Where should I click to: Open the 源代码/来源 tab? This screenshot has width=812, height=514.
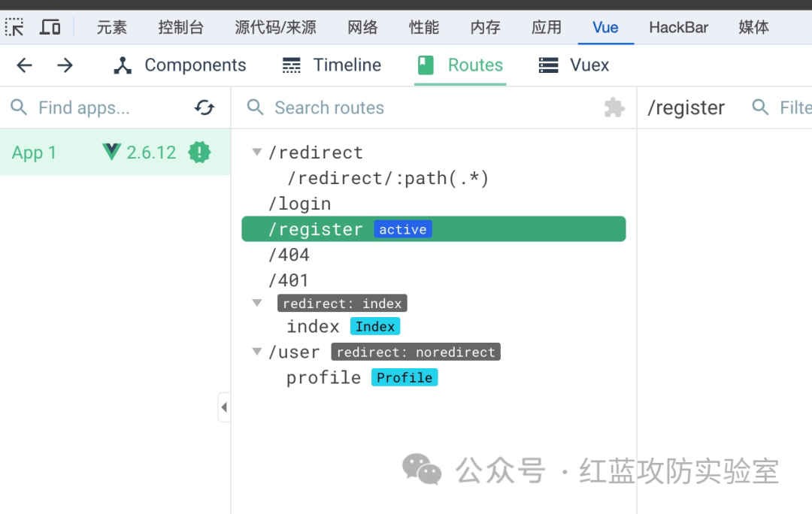pyautogui.click(x=275, y=27)
